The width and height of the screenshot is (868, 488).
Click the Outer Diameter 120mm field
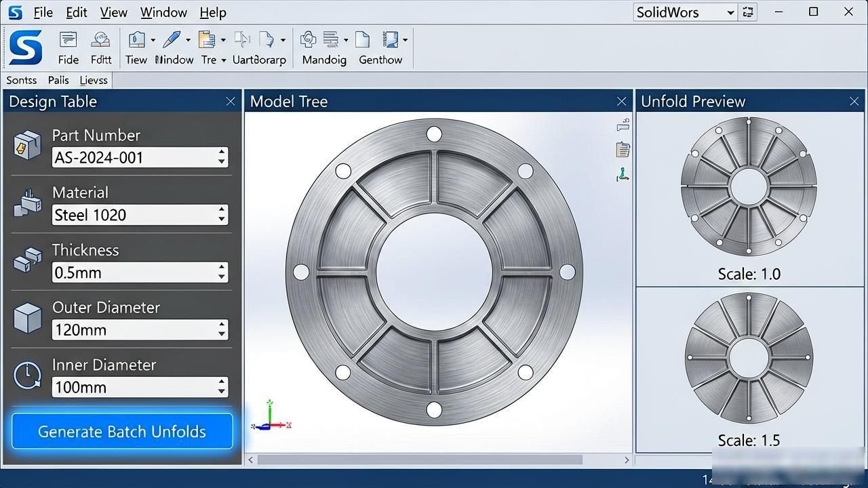click(140, 330)
